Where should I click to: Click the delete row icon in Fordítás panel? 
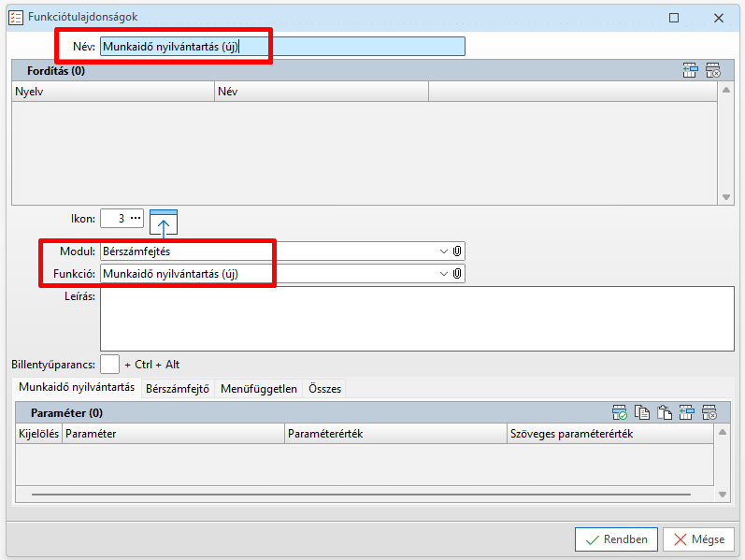click(712, 70)
